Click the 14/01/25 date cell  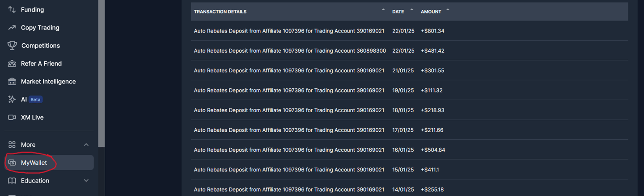[x=403, y=190]
